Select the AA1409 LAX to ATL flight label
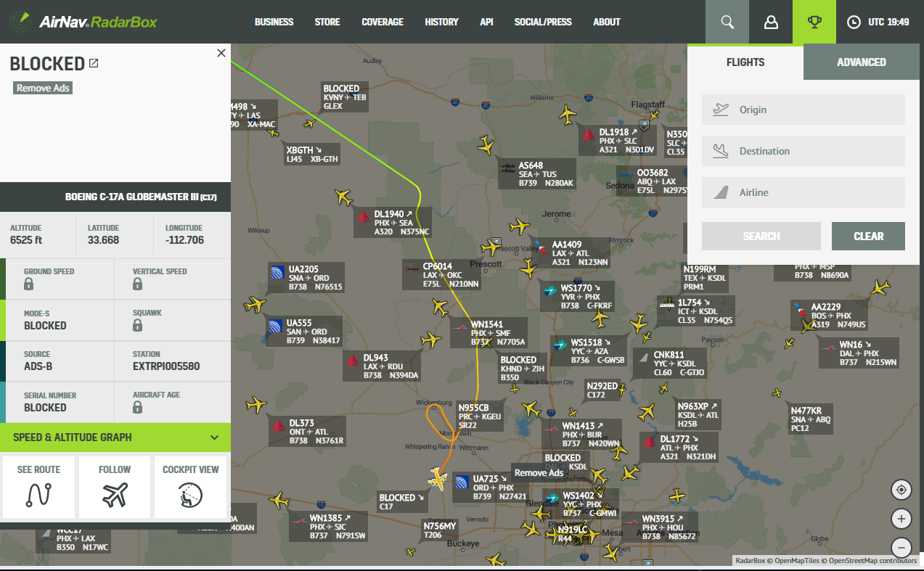 coord(570,253)
